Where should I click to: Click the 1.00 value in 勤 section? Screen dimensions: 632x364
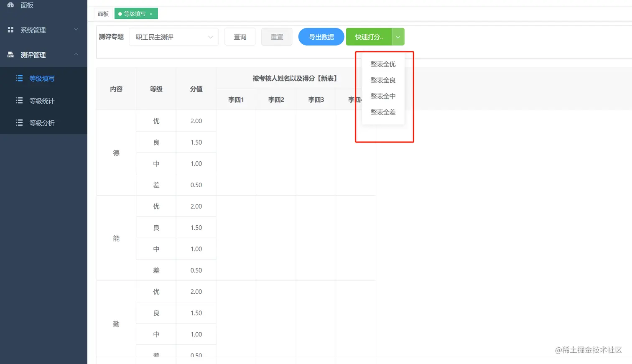coord(196,334)
